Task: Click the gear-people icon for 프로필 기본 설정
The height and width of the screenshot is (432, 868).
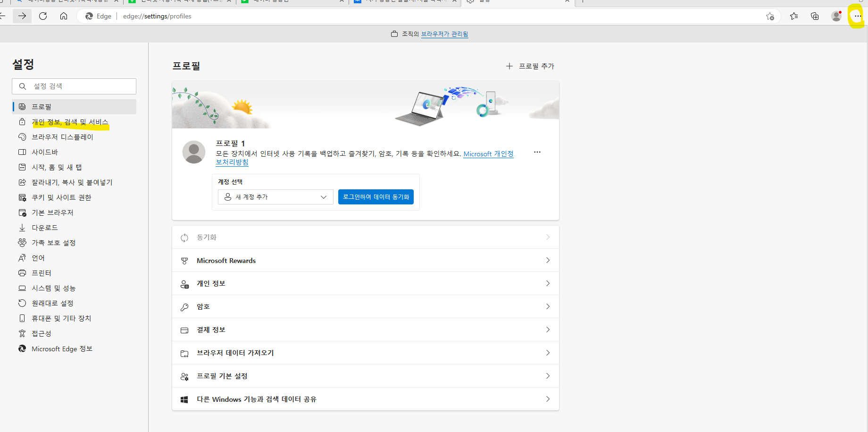Action: 184,376
